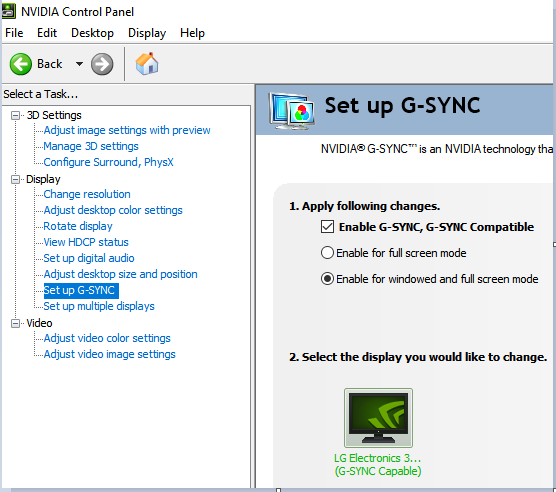Open Adjust desktop size and position
The height and width of the screenshot is (492, 556).
click(120, 274)
